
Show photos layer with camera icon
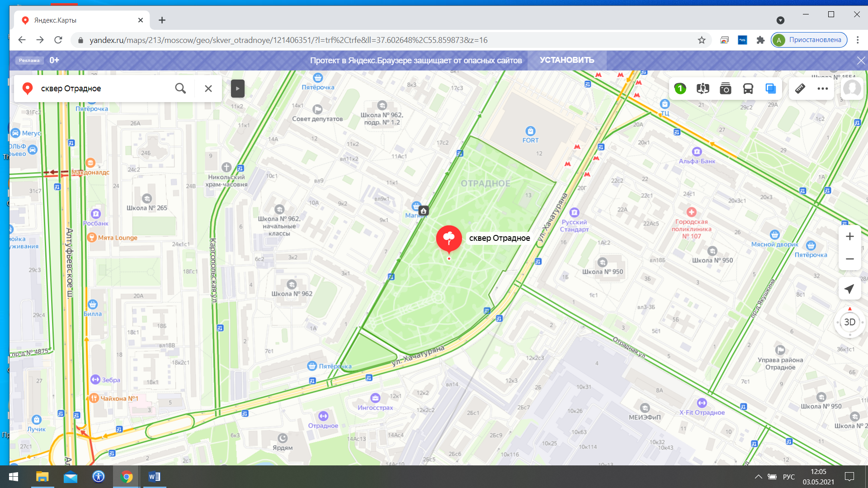tap(725, 89)
